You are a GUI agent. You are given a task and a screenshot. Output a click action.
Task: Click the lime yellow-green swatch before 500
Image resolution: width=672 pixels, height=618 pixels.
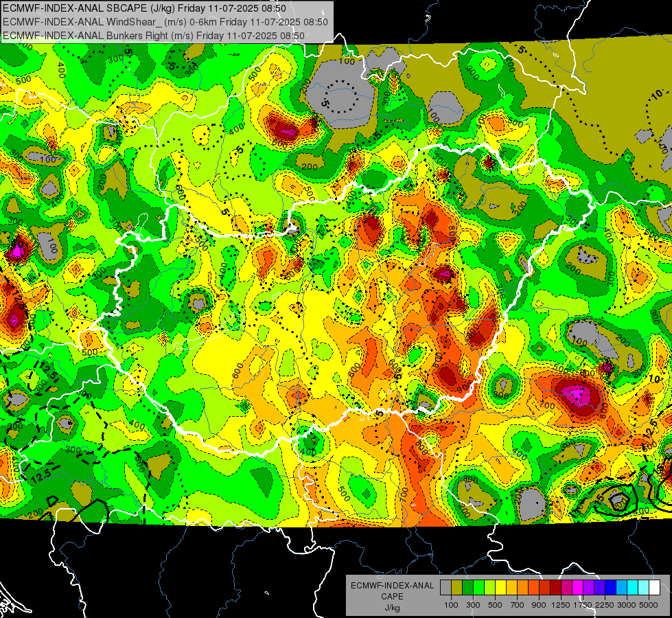(489, 588)
